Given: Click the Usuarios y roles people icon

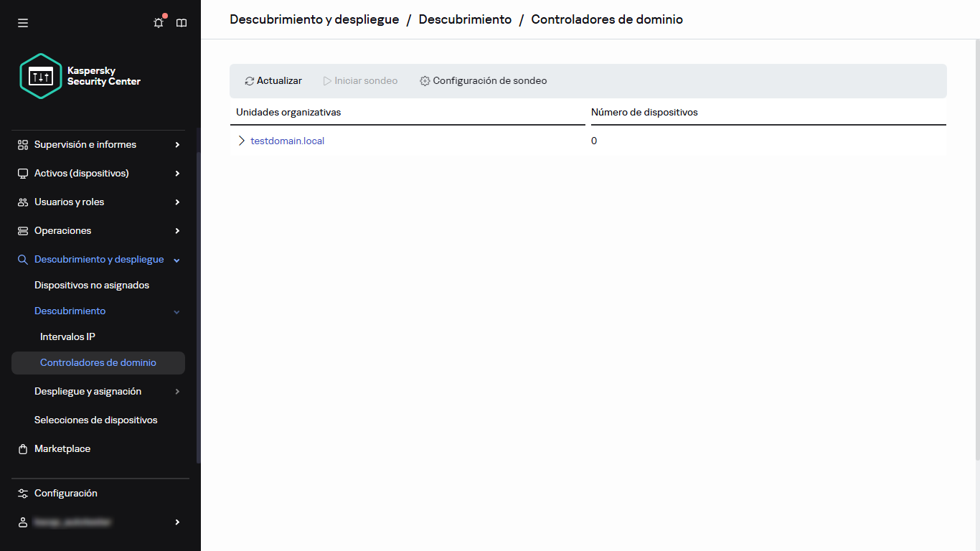Looking at the screenshot, I should pos(23,202).
